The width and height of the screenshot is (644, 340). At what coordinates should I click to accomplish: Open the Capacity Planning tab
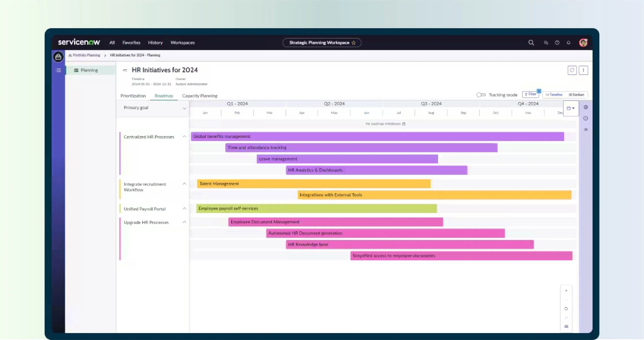pyautogui.click(x=200, y=96)
